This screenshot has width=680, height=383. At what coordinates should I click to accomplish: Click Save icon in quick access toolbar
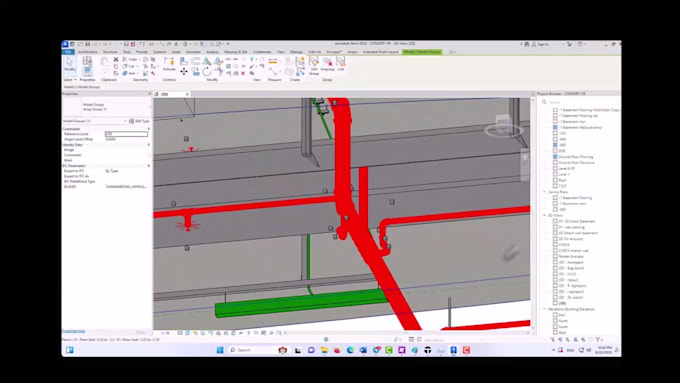(88, 44)
